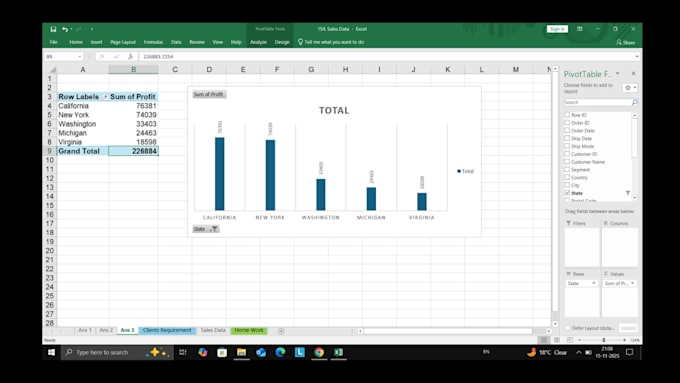680x383 pixels.
Task: Expand the Name Box dropdown
Action: click(79, 56)
